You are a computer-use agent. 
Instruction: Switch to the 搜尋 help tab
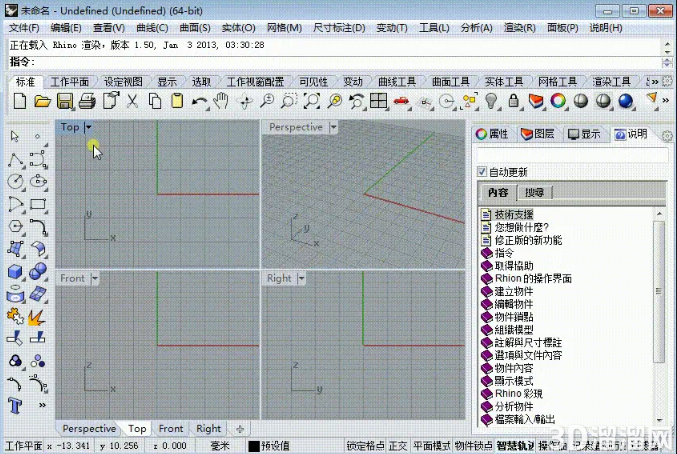pos(534,192)
